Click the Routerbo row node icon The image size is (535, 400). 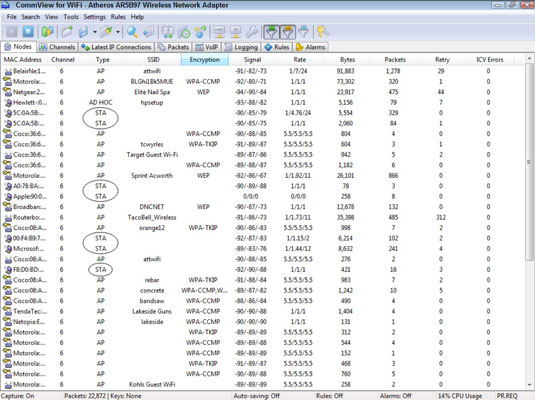pos(8,217)
